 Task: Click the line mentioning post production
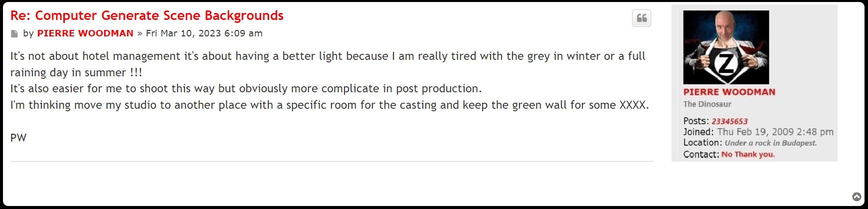point(246,89)
